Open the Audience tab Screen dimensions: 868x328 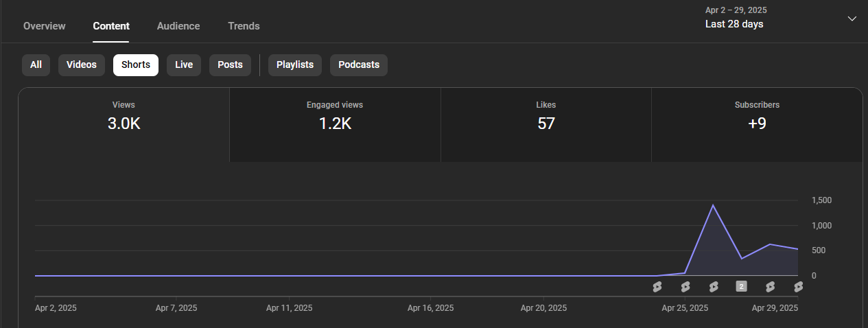[178, 26]
